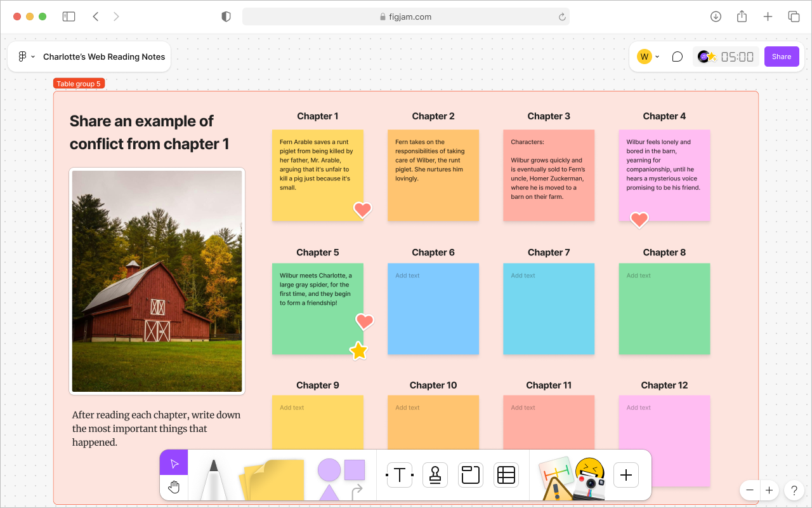Expand the FigJam main menu

point(24,56)
